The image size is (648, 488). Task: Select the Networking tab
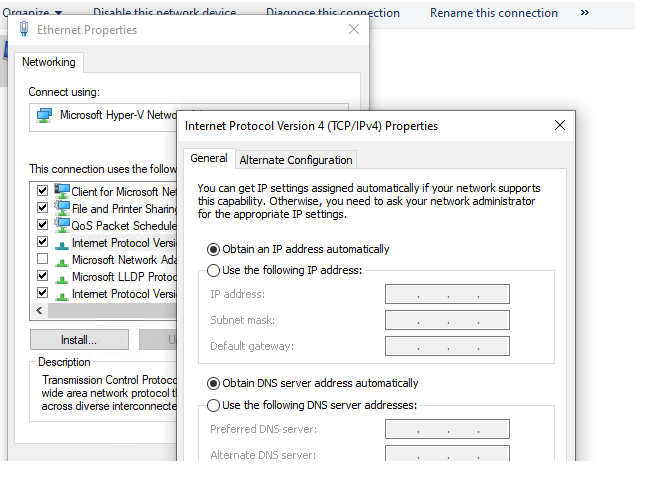pos(49,62)
